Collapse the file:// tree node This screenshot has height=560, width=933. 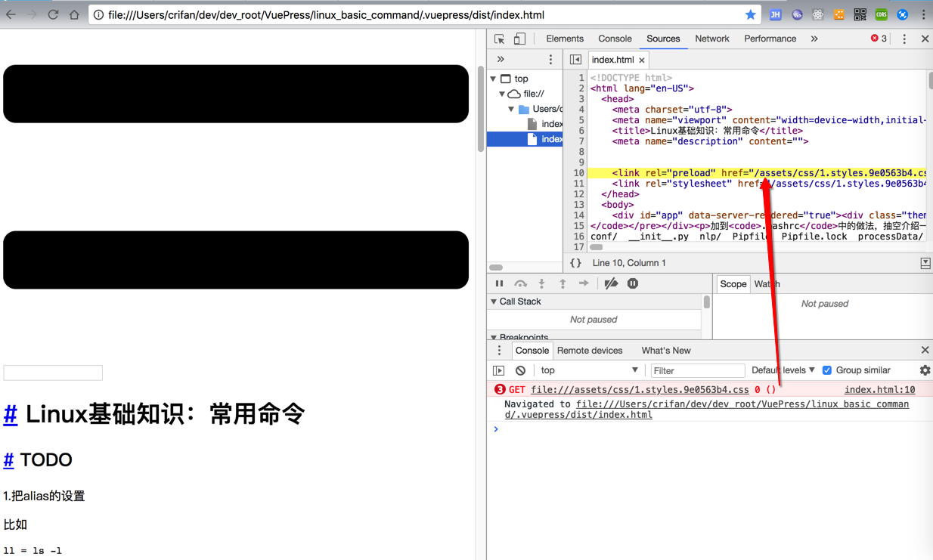click(502, 94)
